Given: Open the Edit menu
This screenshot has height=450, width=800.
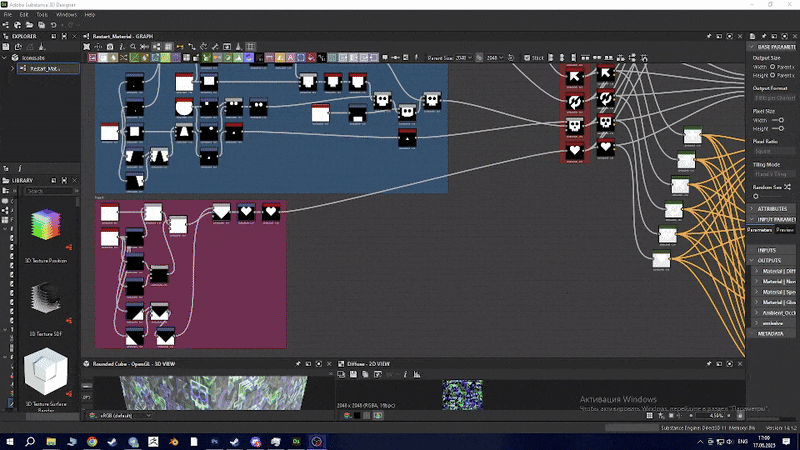Looking at the screenshot, I should [x=24, y=15].
